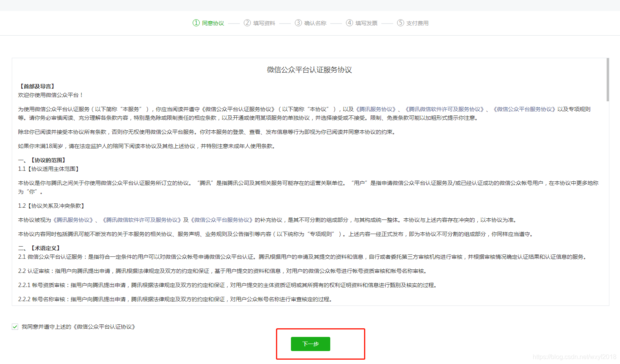Click section 1.2【协议关系及冲突条款】
This screenshot has height=364, width=620.
pyautogui.click(x=52, y=206)
